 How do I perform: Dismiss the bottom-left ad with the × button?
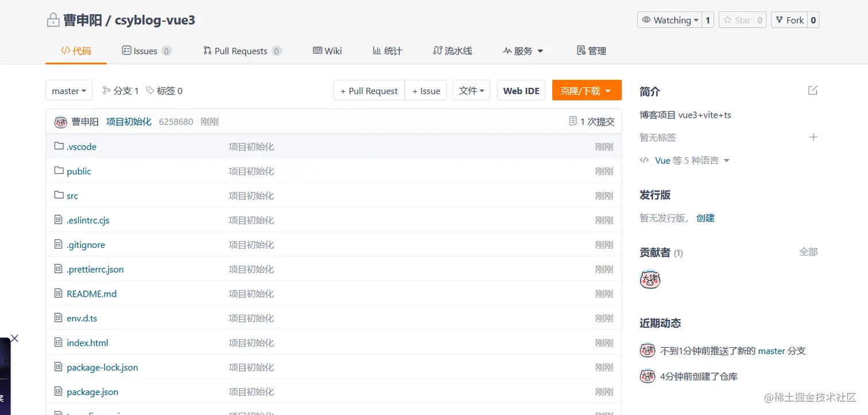tap(14, 338)
